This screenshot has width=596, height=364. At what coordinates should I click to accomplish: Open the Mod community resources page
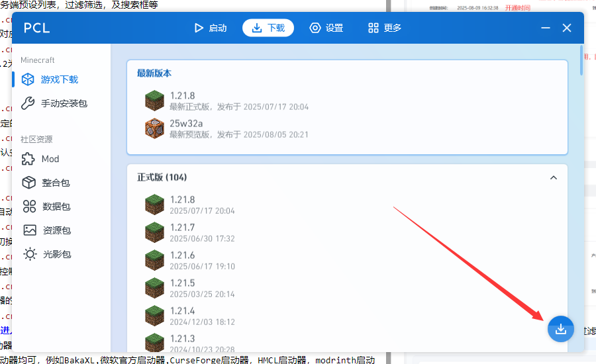click(50, 159)
